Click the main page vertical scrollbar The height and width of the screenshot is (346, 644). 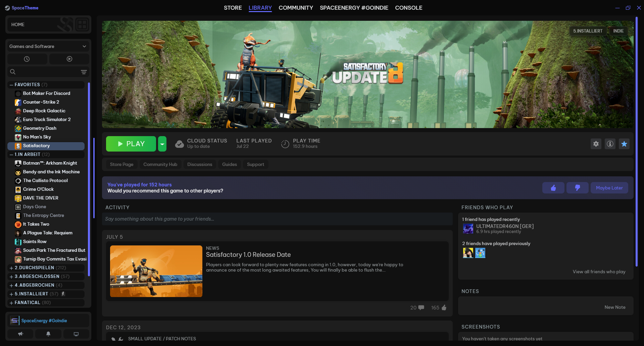637,142
